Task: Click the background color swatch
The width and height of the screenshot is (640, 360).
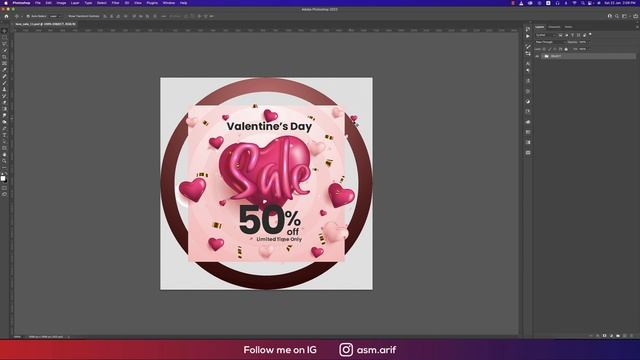Action: (x=6, y=181)
